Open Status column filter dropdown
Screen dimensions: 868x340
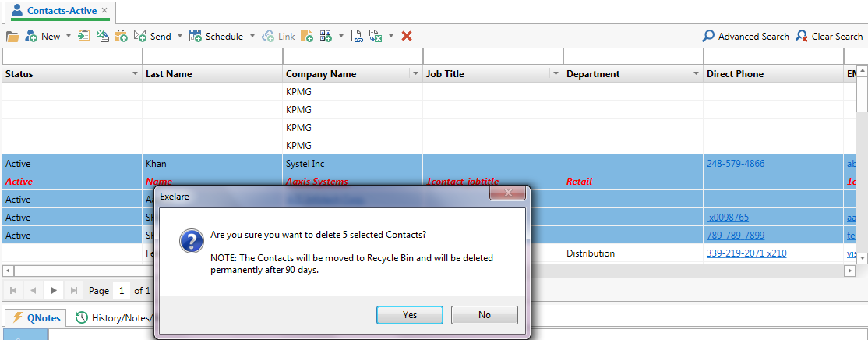pyautogui.click(x=135, y=73)
